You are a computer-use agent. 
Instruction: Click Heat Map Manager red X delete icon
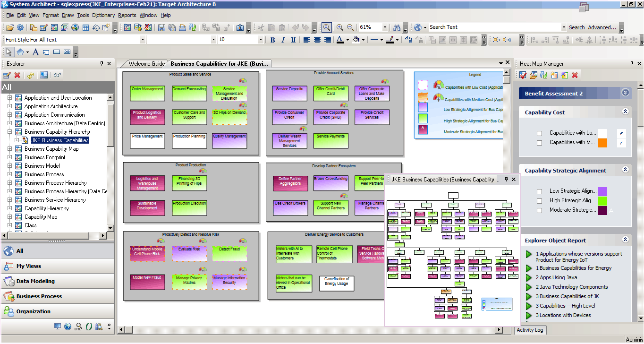pyautogui.click(x=575, y=75)
